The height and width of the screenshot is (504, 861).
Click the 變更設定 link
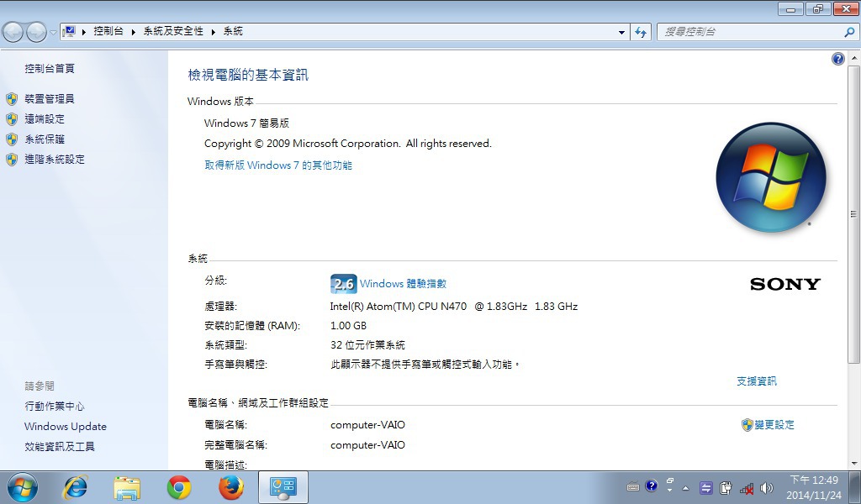774,425
